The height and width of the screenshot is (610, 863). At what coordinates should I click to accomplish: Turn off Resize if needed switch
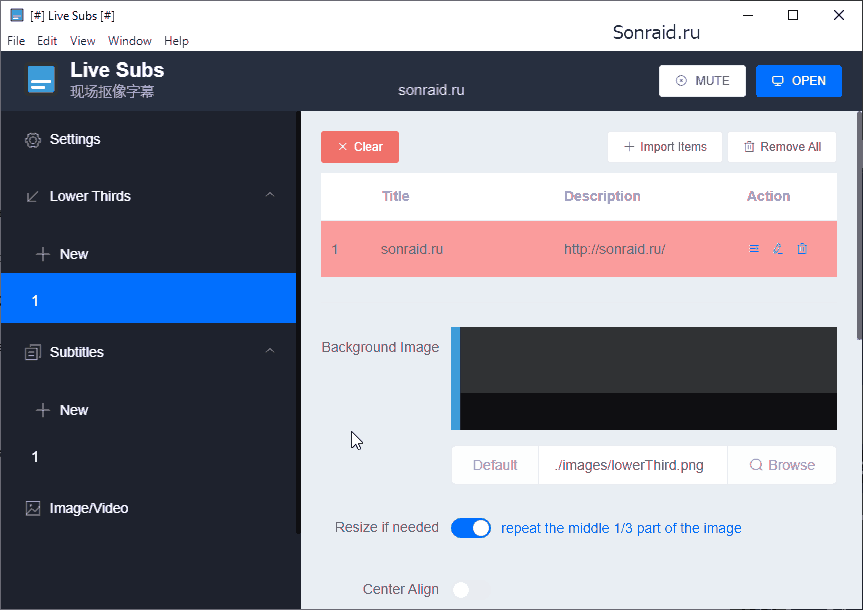[x=471, y=528]
